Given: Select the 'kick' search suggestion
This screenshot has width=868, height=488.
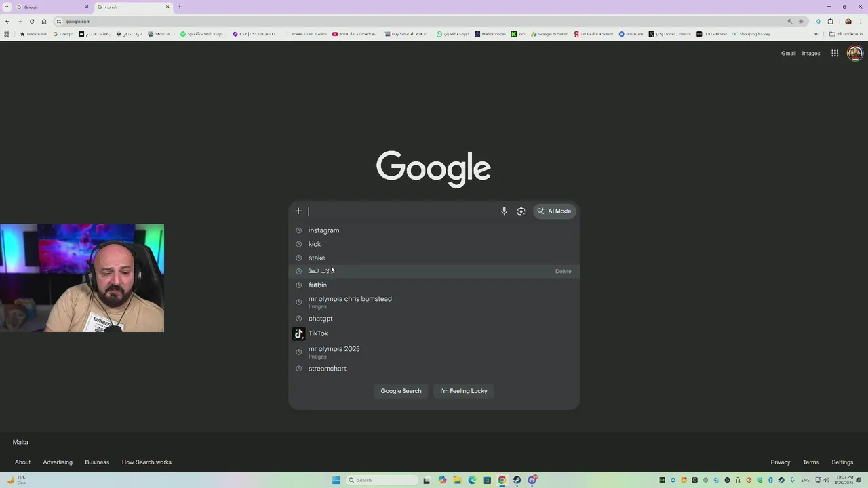Looking at the screenshot, I should coord(434,244).
